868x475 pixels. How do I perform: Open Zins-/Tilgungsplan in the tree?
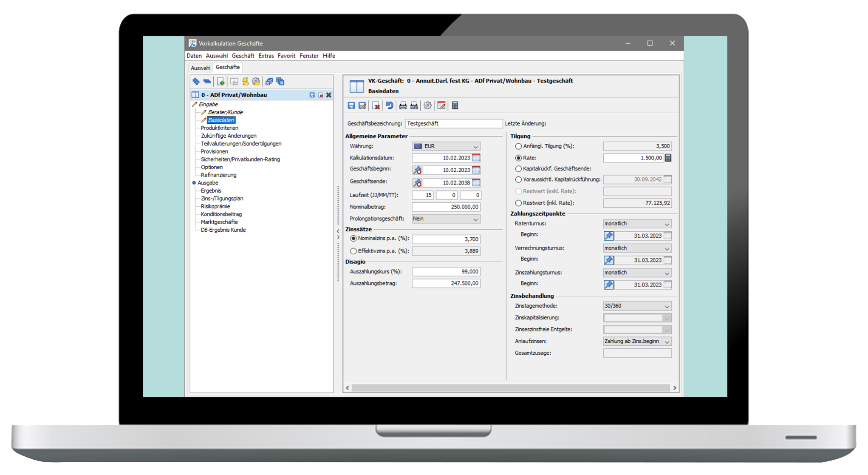222,199
